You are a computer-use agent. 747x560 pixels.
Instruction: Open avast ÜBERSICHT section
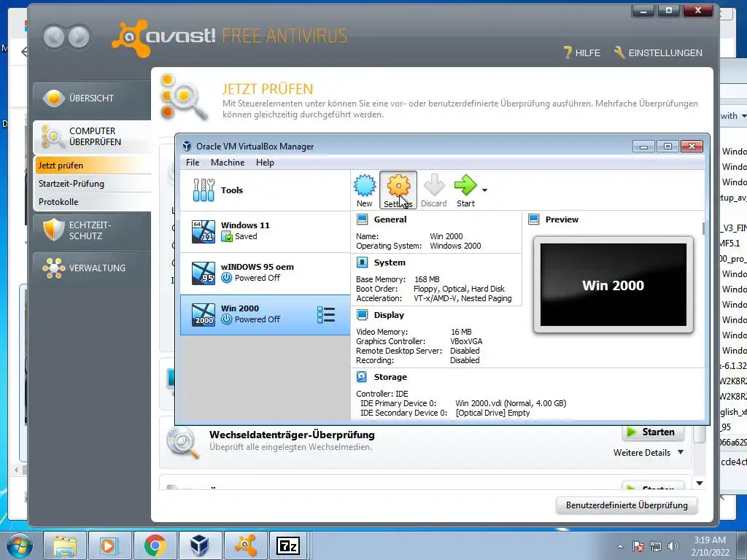point(91,98)
